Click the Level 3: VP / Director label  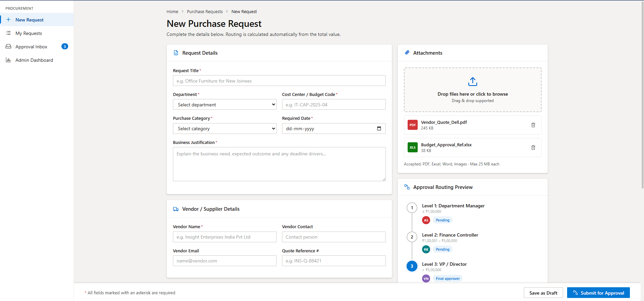444,264
